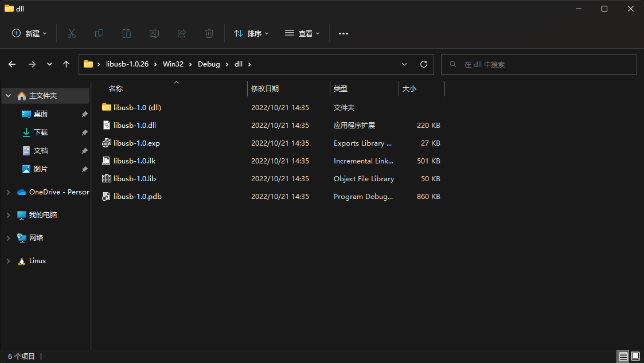644x363 pixels.
Task: Collapse the 主文件夹 tree node
Action: [x=8, y=96]
